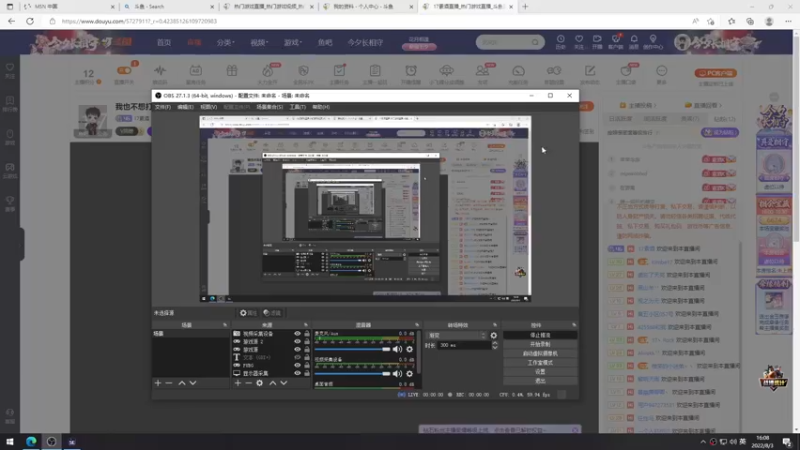Open source properties gear in Sources panel toolbar
800x450 pixels.
pos(260,383)
